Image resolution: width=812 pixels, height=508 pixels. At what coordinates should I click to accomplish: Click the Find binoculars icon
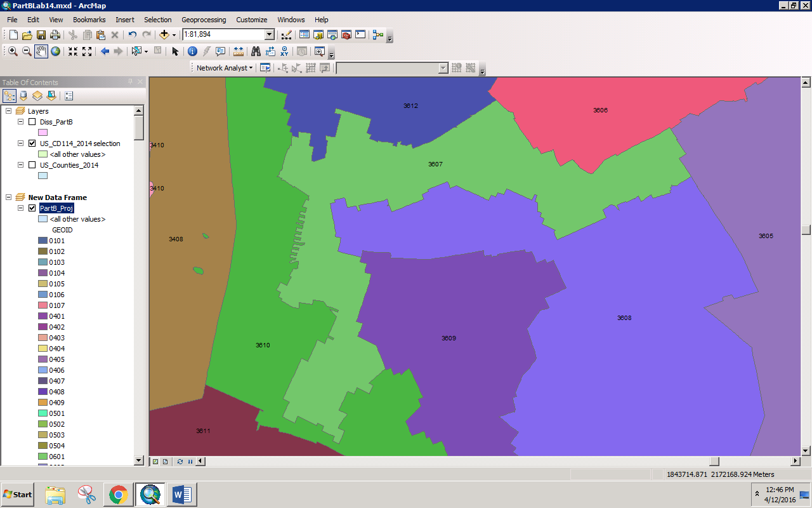point(256,51)
